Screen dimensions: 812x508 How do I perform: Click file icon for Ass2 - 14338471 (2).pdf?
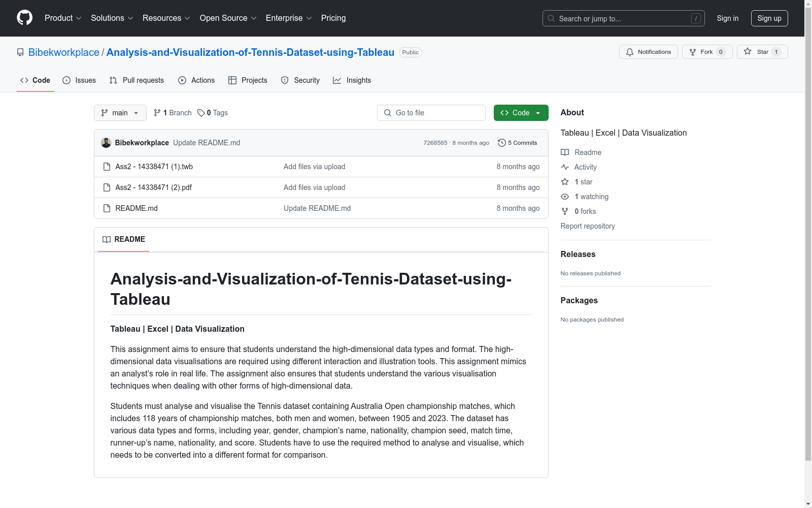[107, 187]
